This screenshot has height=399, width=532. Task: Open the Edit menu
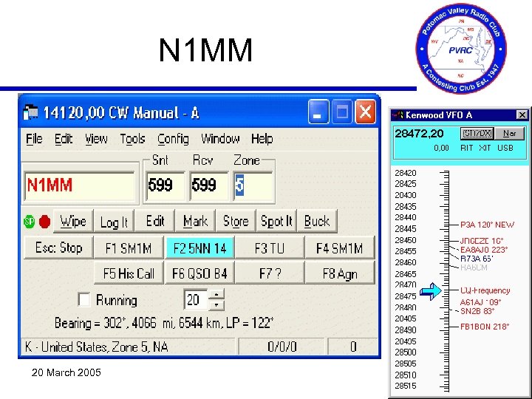pyautogui.click(x=64, y=139)
